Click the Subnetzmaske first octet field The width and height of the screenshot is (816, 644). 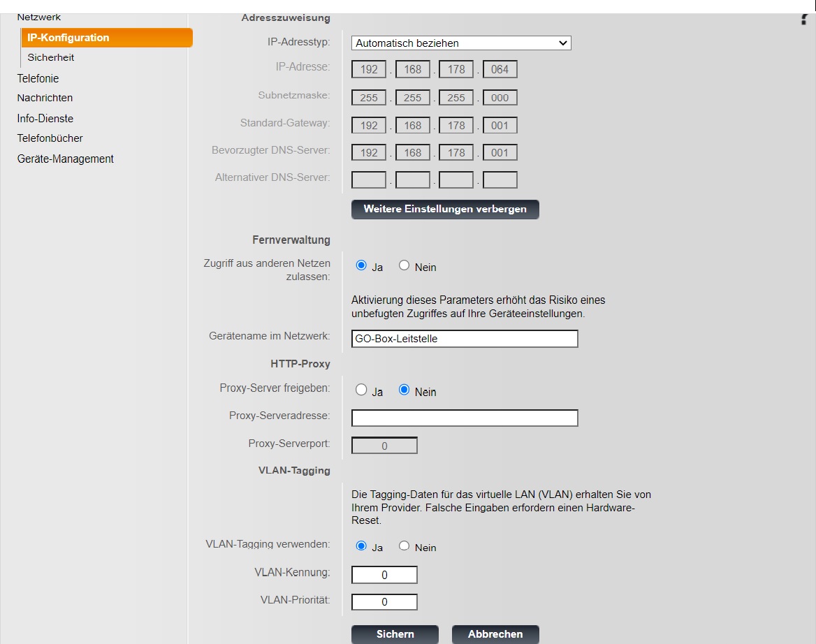coord(369,98)
